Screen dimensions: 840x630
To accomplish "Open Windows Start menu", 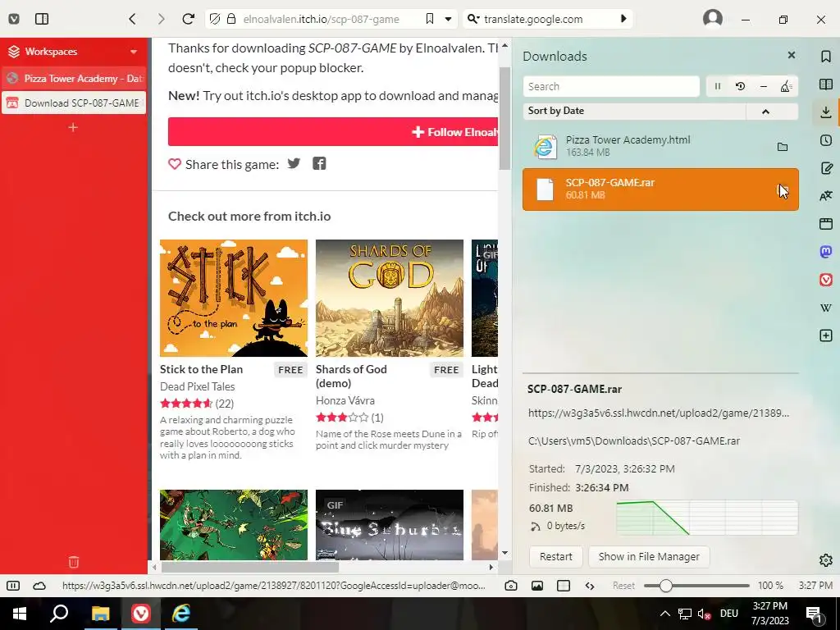I will click(20, 614).
